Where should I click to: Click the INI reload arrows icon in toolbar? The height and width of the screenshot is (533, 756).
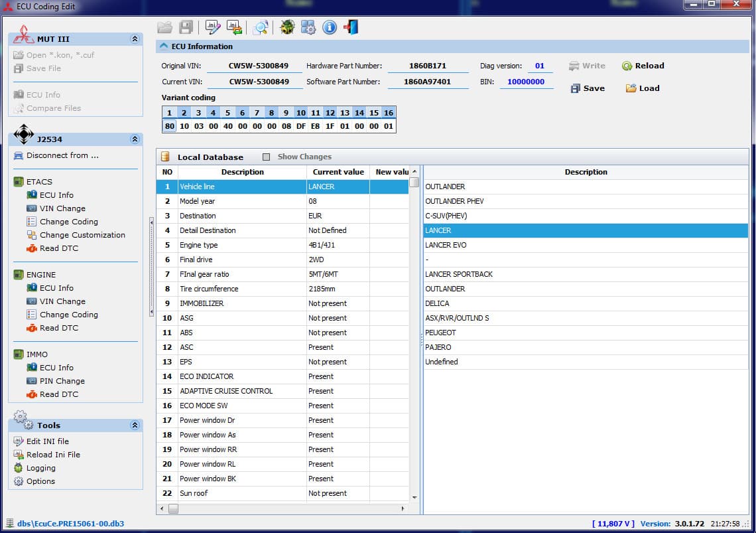point(234,27)
